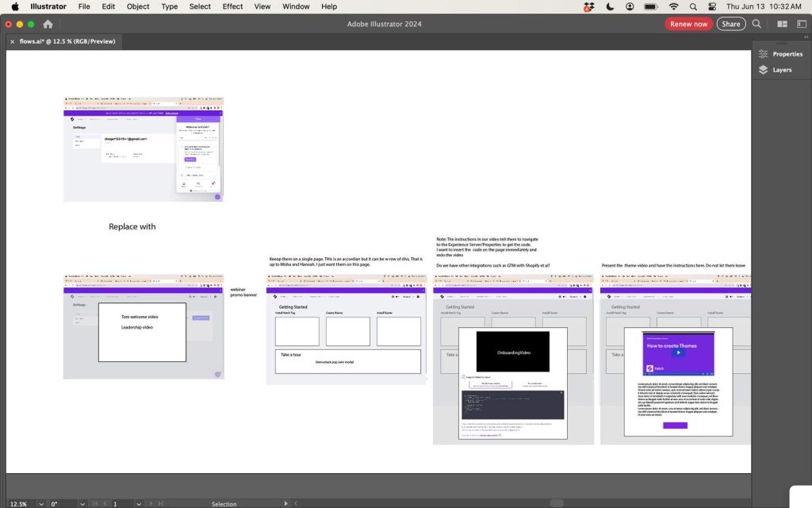The height and width of the screenshot is (508, 812).
Task: Click the macOS Spotlight search icon
Action: click(x=691, y=6)
